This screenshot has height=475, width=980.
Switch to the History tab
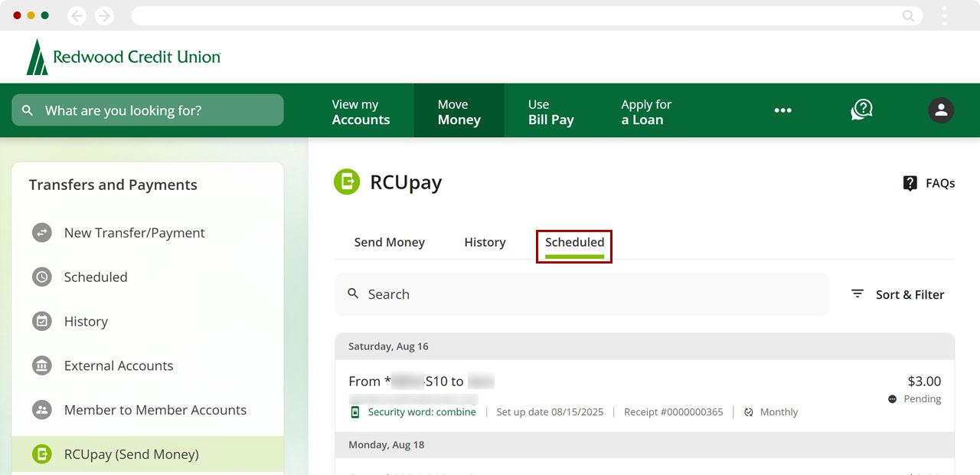pyautogui.click(x=485, y=242)
